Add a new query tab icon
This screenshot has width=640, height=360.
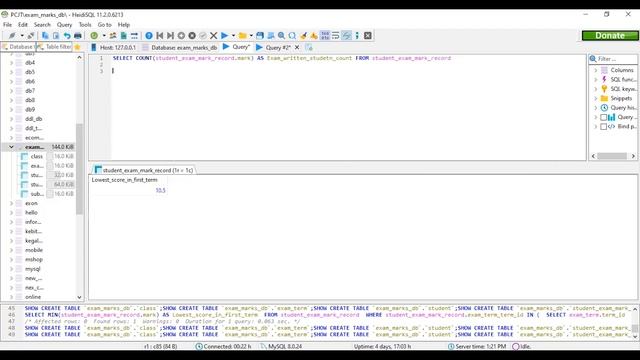pos(309,47)
